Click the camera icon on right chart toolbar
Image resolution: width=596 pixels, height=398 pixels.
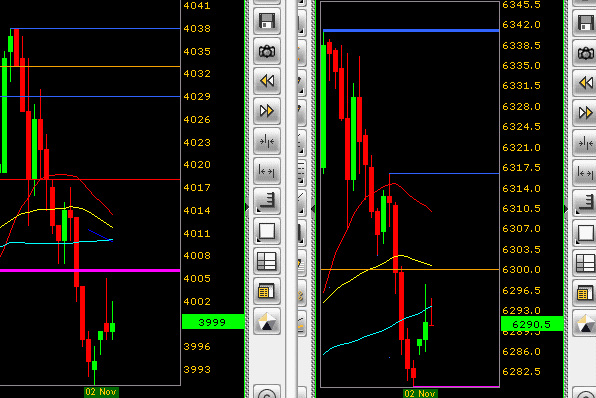pos(585,53)
